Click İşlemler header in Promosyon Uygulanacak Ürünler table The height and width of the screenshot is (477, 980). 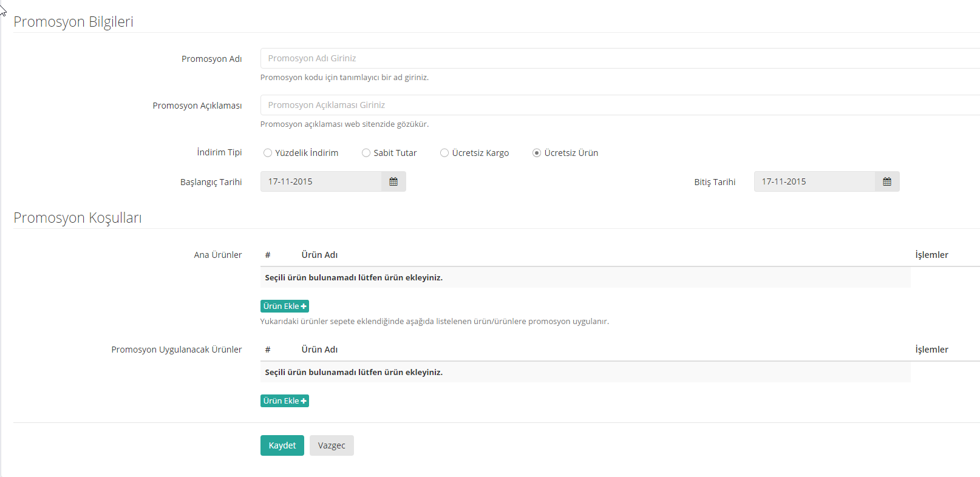coord(931,350)
